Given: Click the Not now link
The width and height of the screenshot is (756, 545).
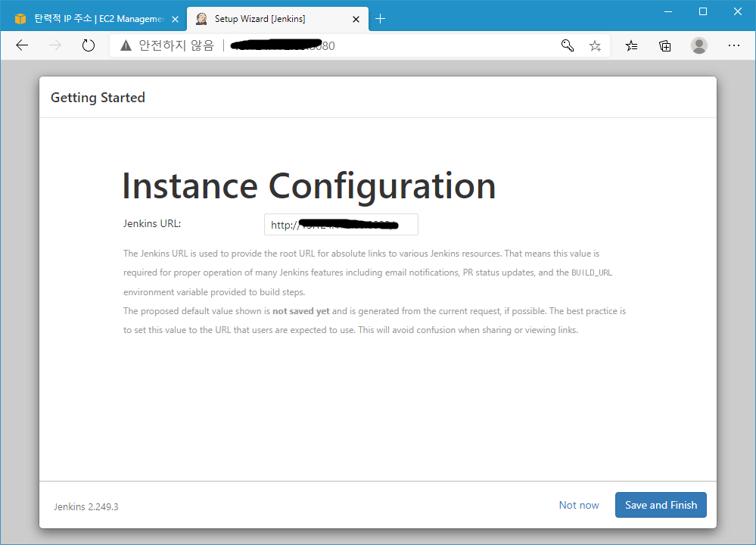Looking at the screenshot, I should (x=579, y=505).
